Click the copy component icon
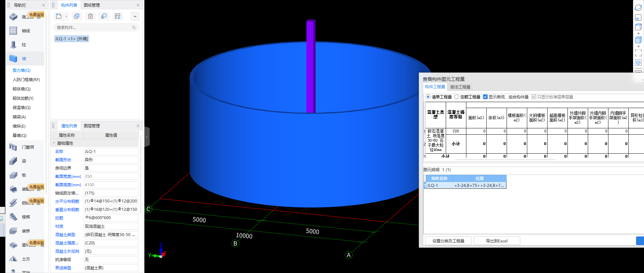The image size is (644, 273). (x=77, y=16)
